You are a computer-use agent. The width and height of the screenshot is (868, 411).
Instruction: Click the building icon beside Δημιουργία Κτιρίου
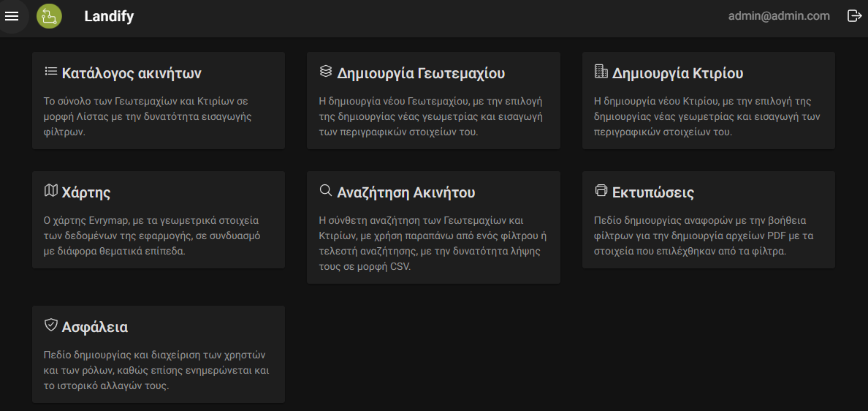(601, 72)
